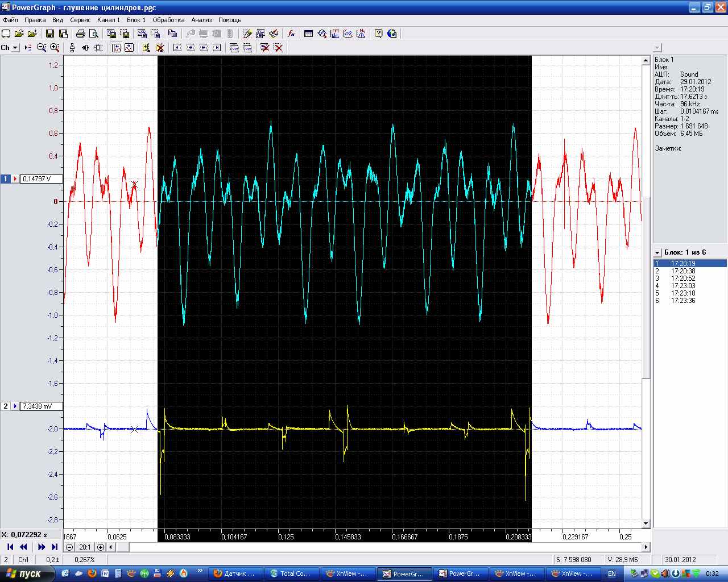The image size is (728, 582).
Task: Open the Анализ menu
Action: coord(201,20)
